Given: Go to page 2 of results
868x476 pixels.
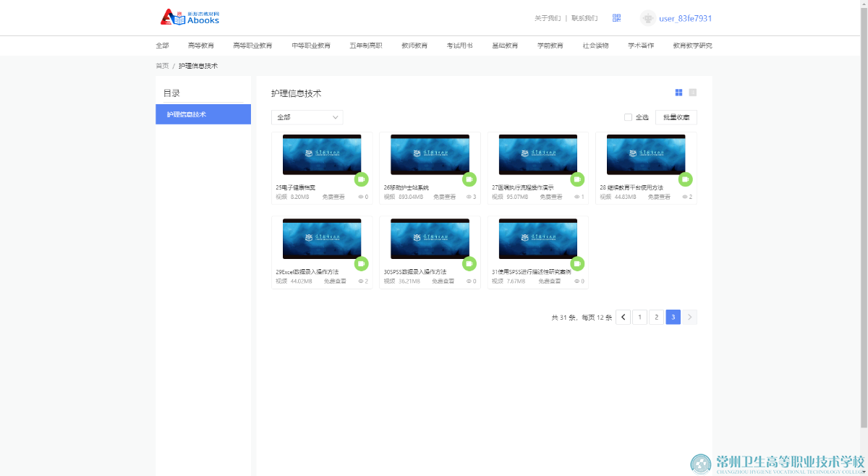Looking at the screenshot, I should coord(656,317).
